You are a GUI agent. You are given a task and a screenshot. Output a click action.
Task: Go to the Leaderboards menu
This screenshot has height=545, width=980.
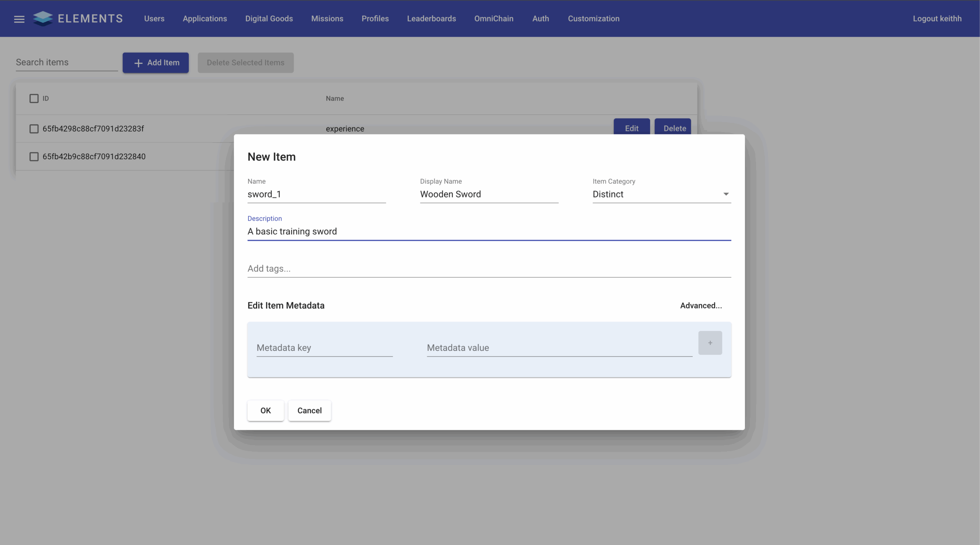tap(431, 18)
